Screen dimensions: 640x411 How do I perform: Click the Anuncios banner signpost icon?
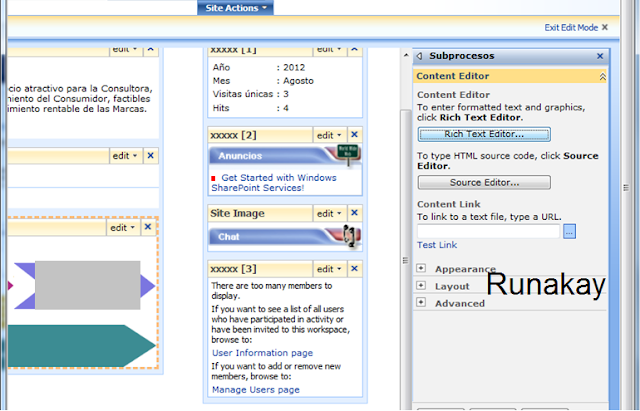[x=348, y=155]
